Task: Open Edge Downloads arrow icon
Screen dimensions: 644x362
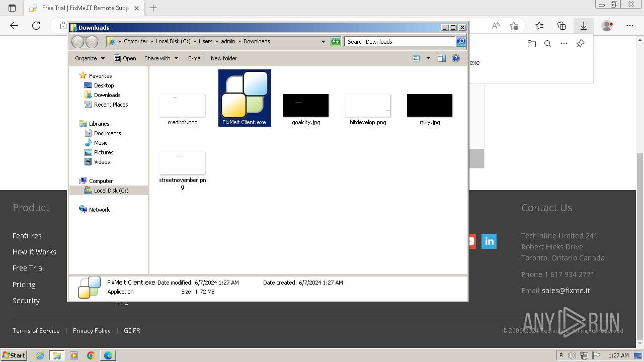Action: pyautogui.click(x=584, y=26)
